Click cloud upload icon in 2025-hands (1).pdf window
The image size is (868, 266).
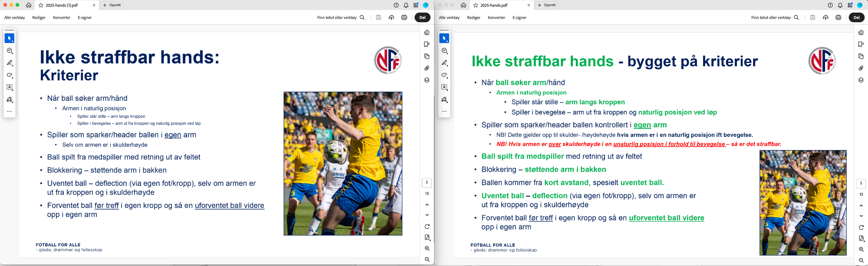pyautogui.click(x=391, y=17)
